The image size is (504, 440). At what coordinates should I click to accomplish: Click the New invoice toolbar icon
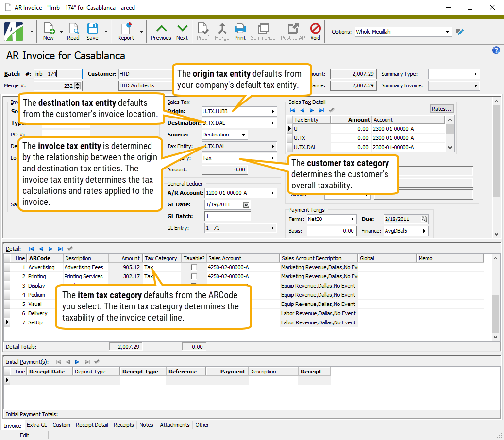[x=49, y=31]
